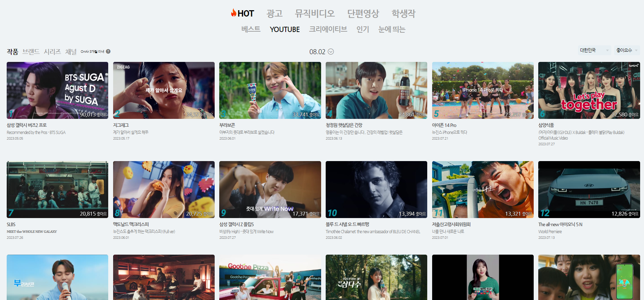Open the iPhone 14 Pro로 찍다 thumbnail

point(483,90)
